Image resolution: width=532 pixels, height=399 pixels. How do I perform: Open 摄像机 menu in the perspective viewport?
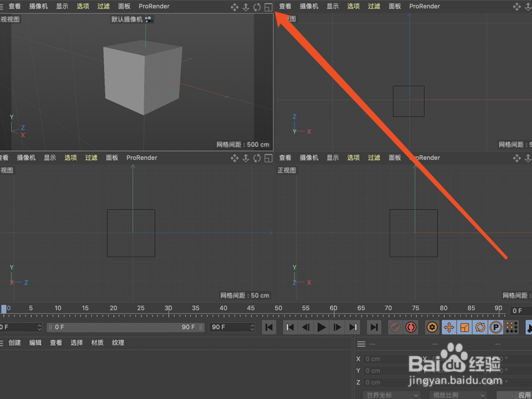tap(39, 7)
